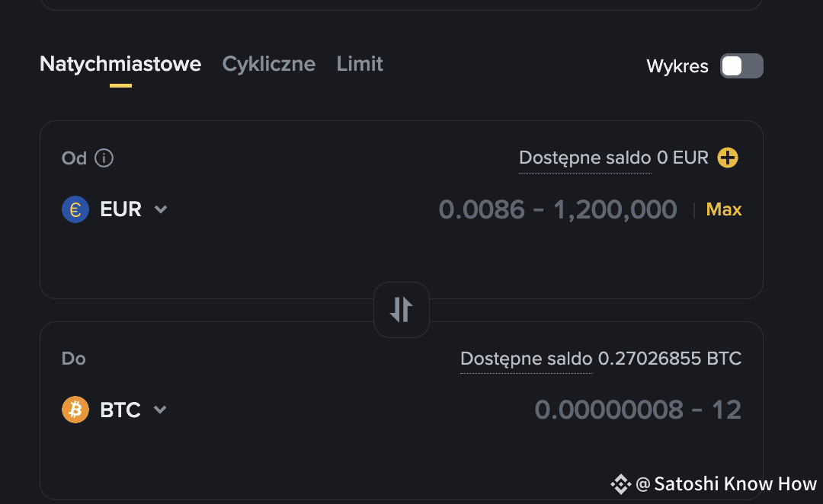Focus the EUR amount field 0.0086 – 1,200,000
The image size is (823, 504).
[557, 209]
